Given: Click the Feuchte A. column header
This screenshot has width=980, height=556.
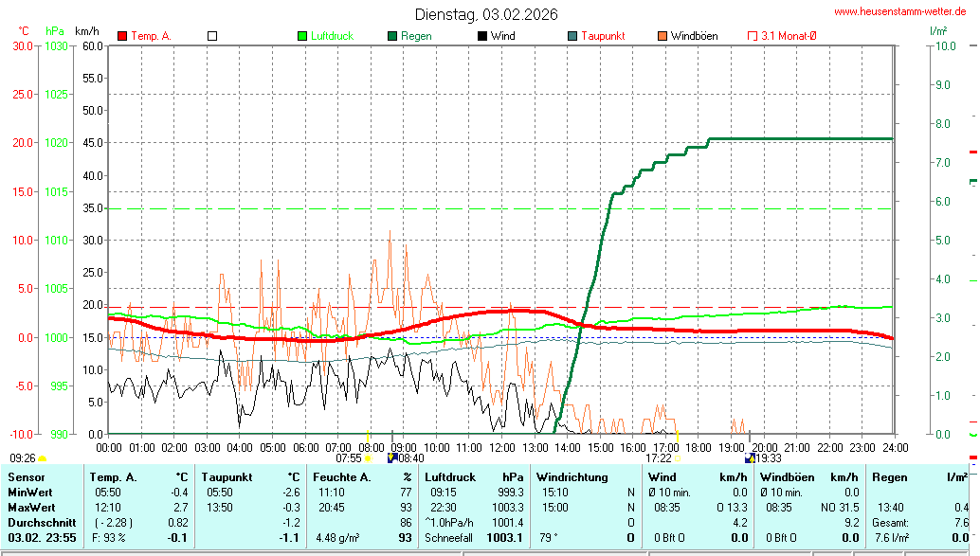Looking at the screenshot, I should tap(362, 477).
